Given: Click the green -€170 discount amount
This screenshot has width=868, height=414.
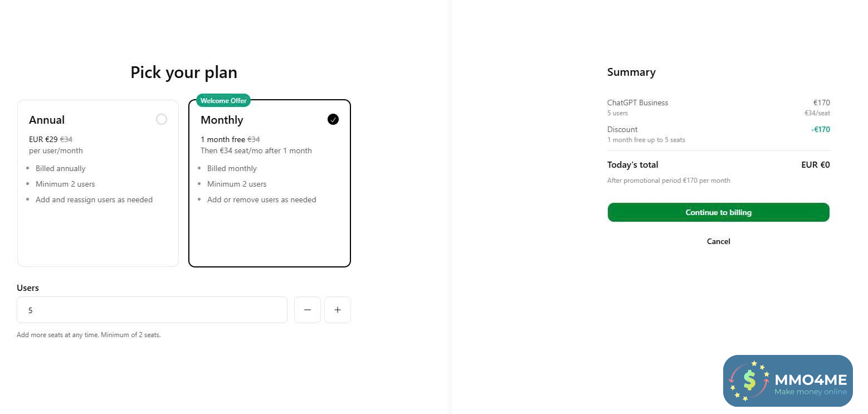Looking at the screenshot, I should (821, 130).
